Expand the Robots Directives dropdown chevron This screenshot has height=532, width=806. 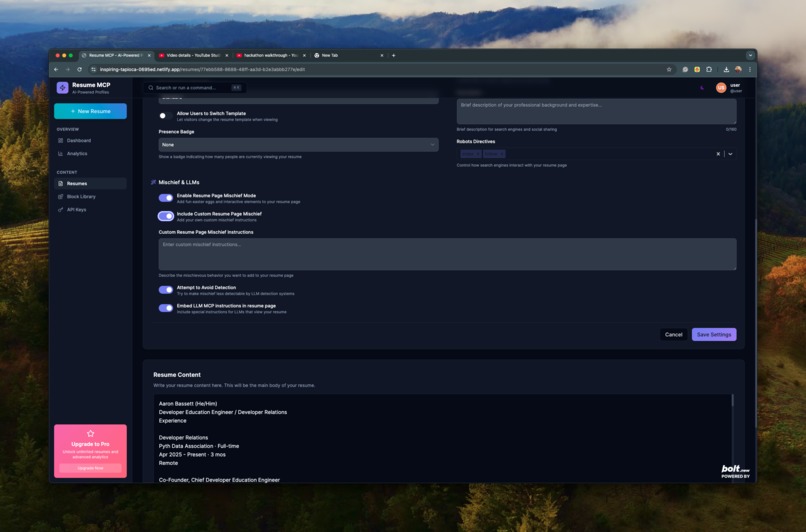pos(730,154)
